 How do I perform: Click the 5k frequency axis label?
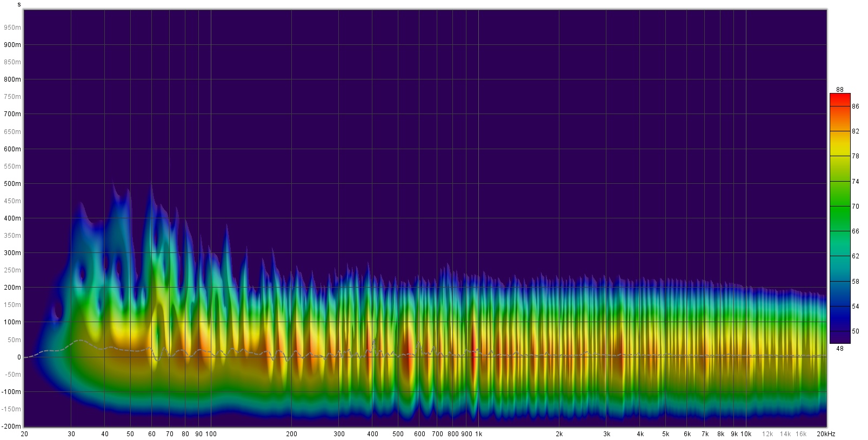coord(666,434)
